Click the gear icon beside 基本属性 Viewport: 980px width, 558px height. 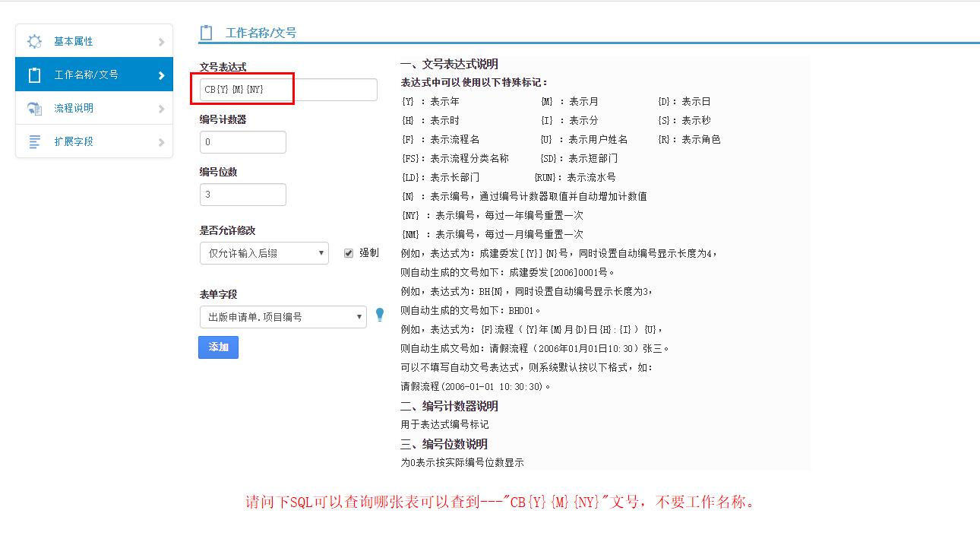pyautogui.click(x=35, y=41)
